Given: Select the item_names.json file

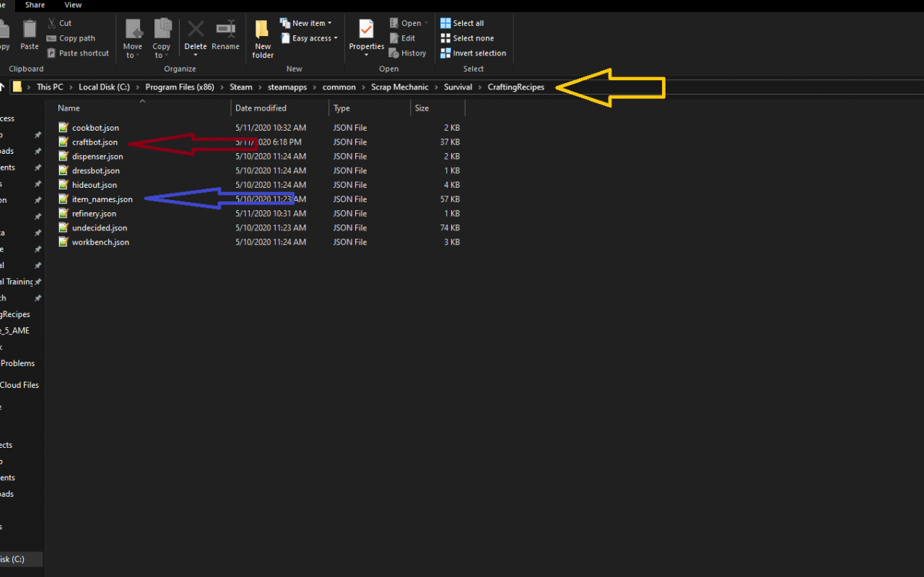Looking at the screenshot, I should coord(102,199).
